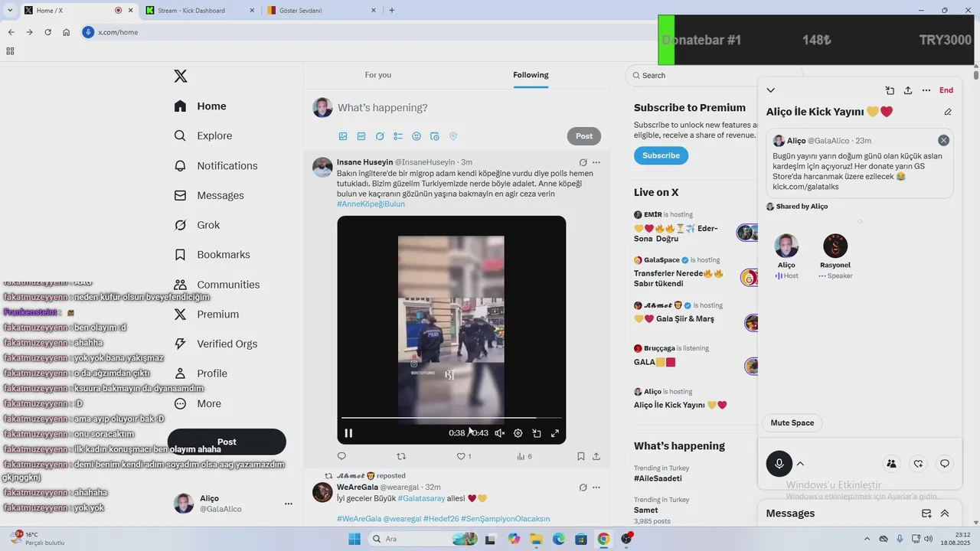The height and width of the screenshot is (551, 980).
Task: End the Space
Action: [946, 90]
